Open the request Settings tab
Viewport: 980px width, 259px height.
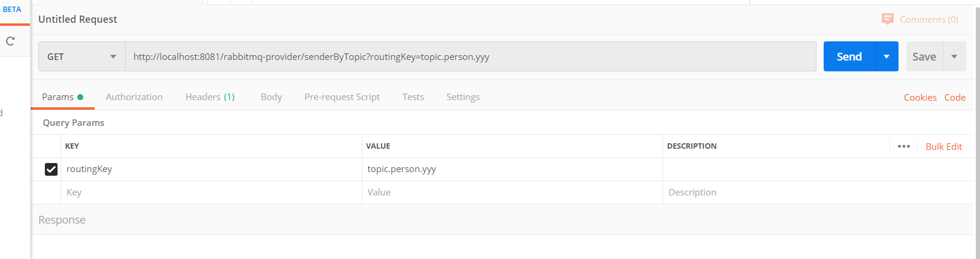click(x=463, y=97)
